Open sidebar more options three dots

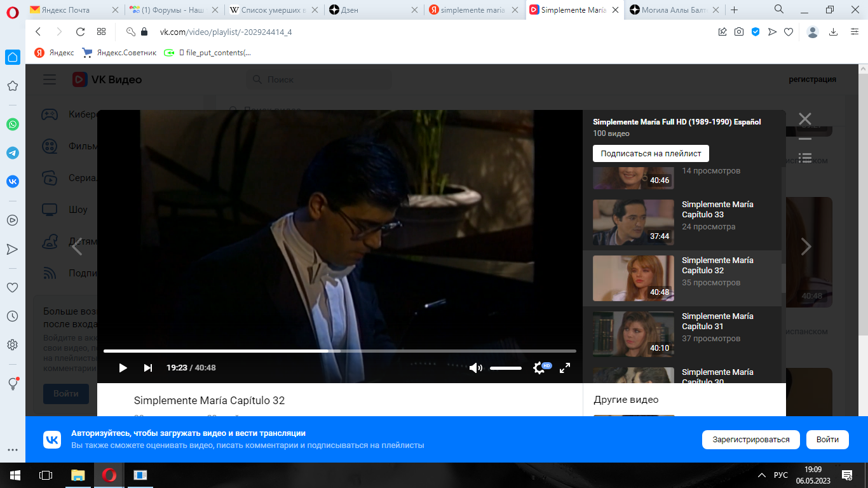(12, 449)
